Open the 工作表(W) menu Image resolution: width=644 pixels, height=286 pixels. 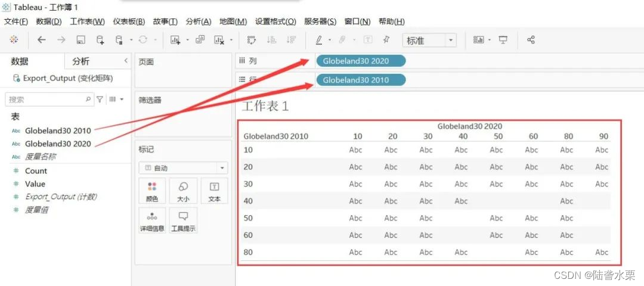(87, 21)
